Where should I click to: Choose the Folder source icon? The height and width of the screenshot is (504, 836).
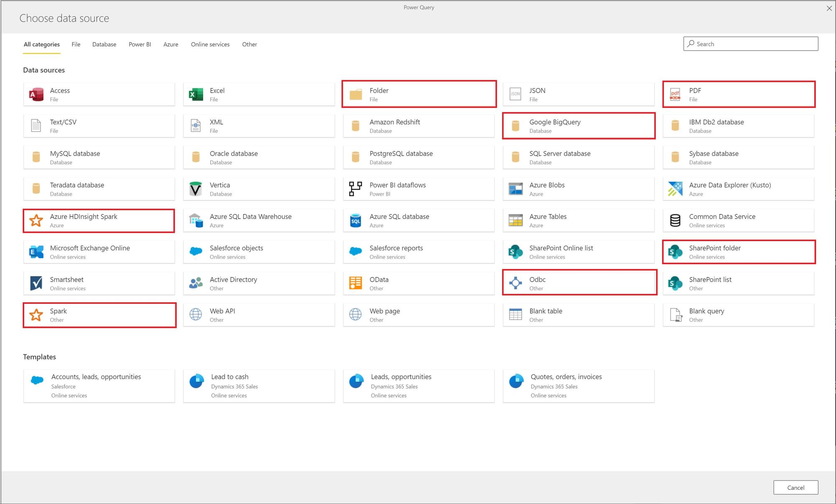[x=356, y=94]
